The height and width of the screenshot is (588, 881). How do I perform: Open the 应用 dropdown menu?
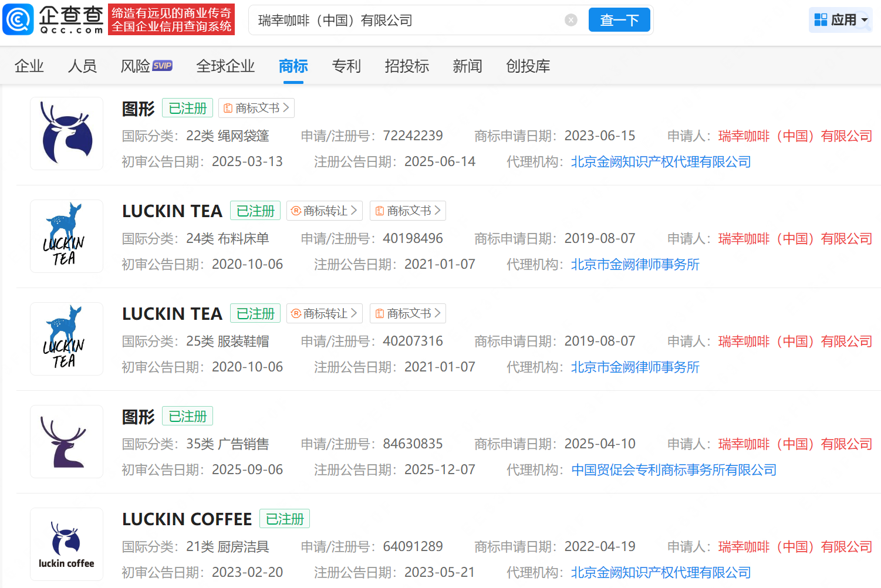841,20
